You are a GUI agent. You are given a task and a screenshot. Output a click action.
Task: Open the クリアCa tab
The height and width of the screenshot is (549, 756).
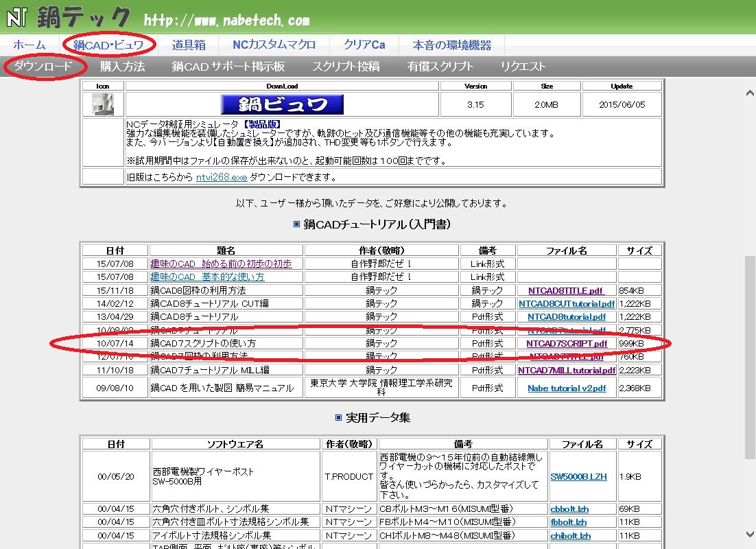(x=364, y=45)
